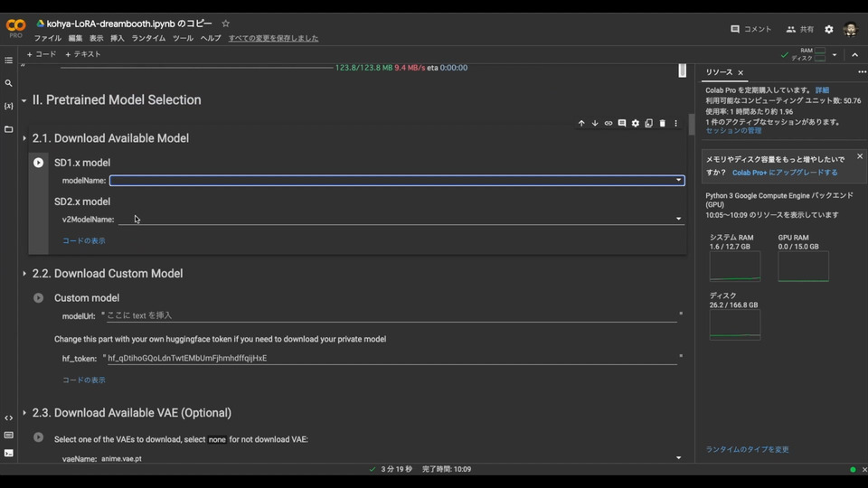The image size is (868, 488).
Task: Open cell more options three-dot menu
Action: pos(675,124)
